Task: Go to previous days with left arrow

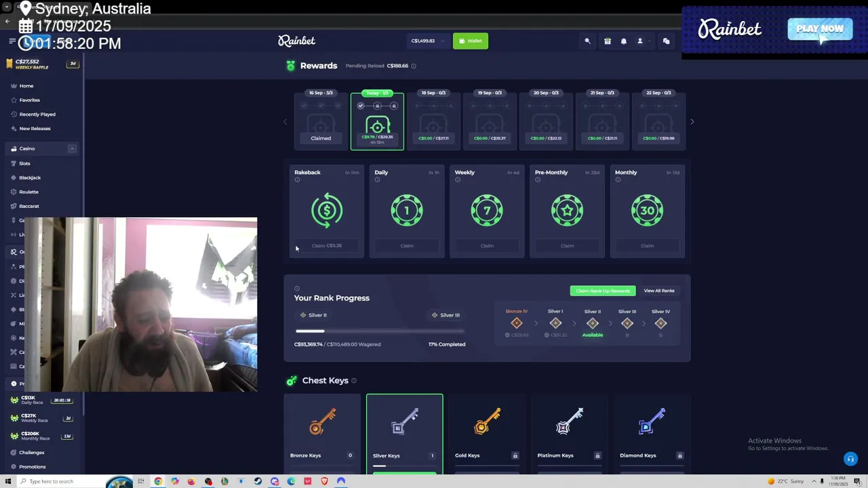Action: pos(285,121)
